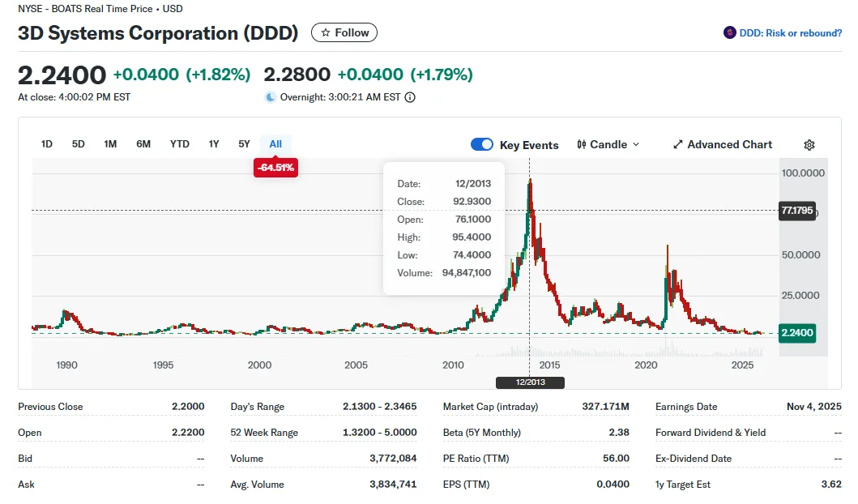858x504 pixels.
Task: Click the 12/2013 date marker on timeline
Action: pos(530,382)
